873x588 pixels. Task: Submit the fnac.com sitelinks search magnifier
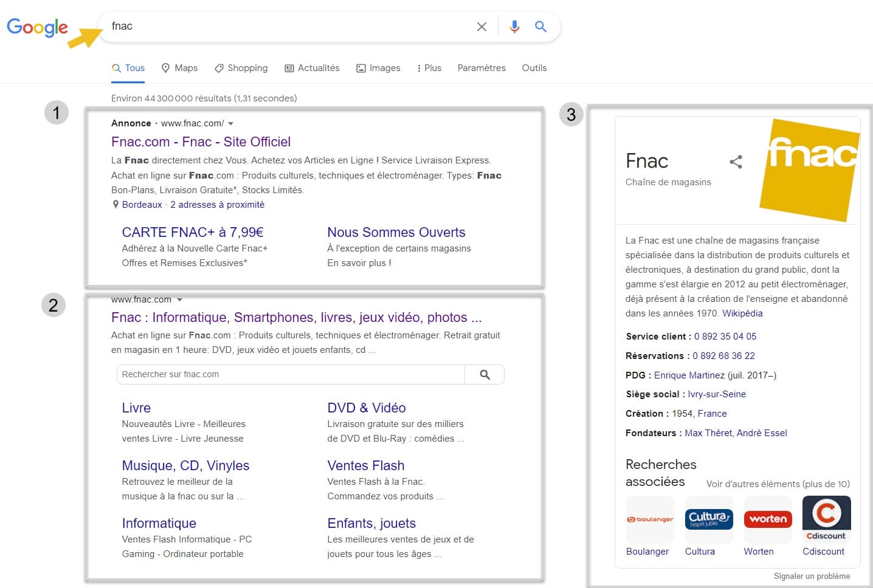coord(485,375)
